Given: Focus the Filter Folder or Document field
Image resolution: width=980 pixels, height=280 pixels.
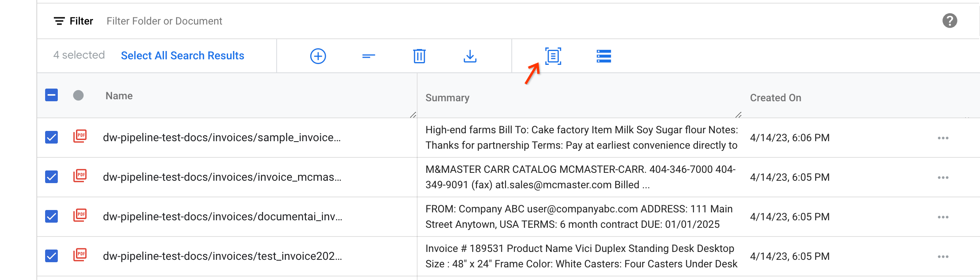Looking at the screenshot, I should (x=164, y=21).
